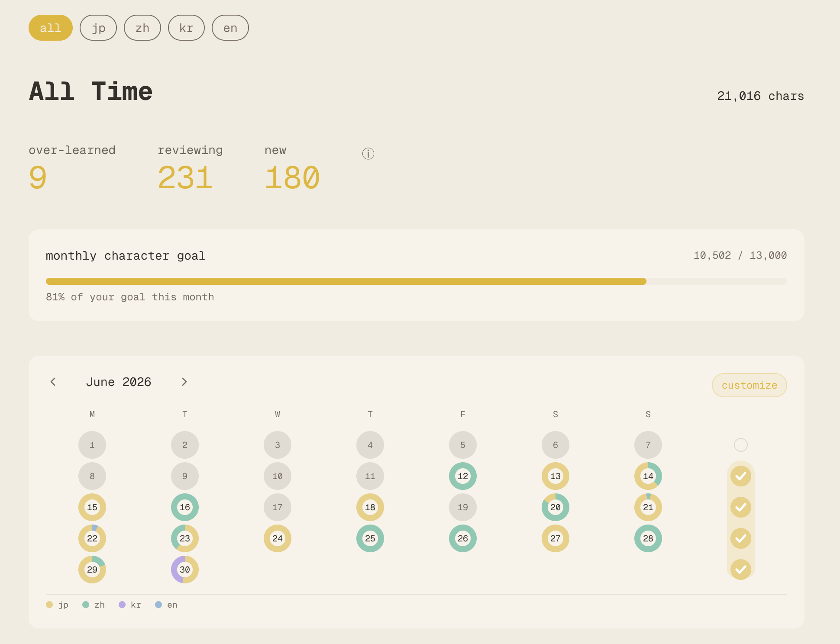The image size is (840, 644).
Task: Select the June 29 day ring
Action: pyautogui.click(x=92, y=570)
